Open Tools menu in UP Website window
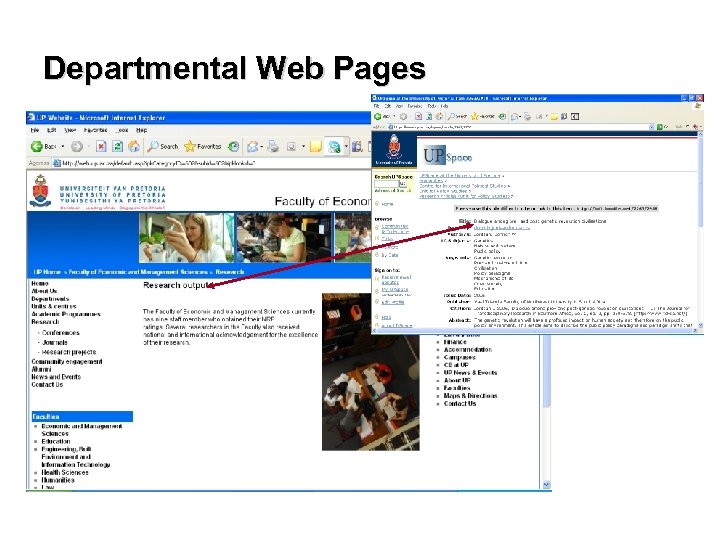Viewport: 720px width, 540px height. click(122, 130)
